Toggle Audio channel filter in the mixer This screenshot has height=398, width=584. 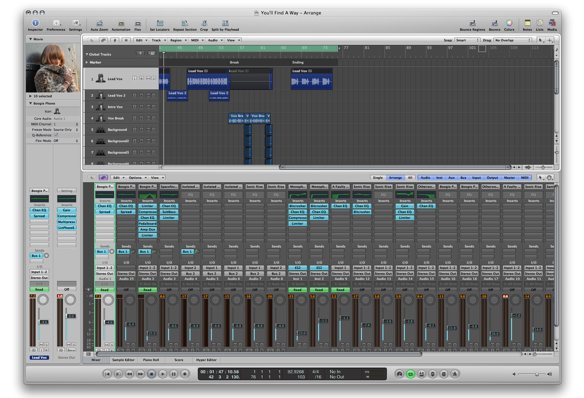[425, 178]
